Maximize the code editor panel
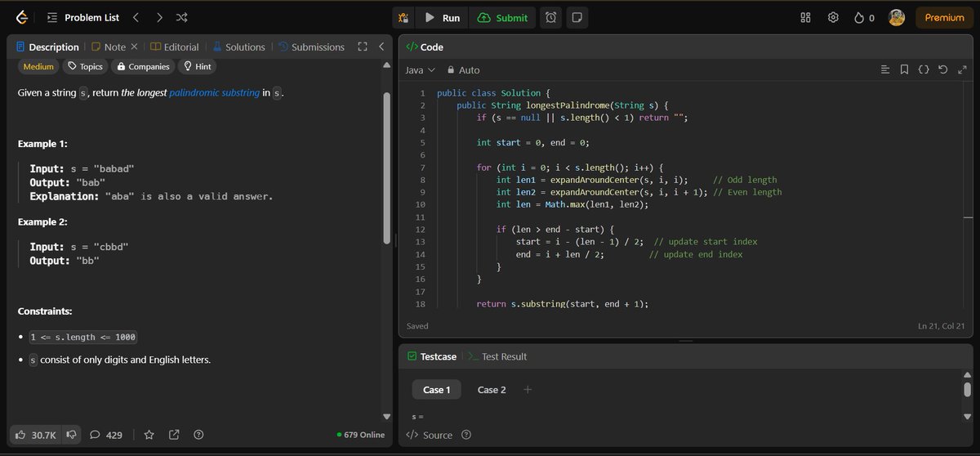The height and width of the screenshot is (456, 980). [x=961, y=70]
